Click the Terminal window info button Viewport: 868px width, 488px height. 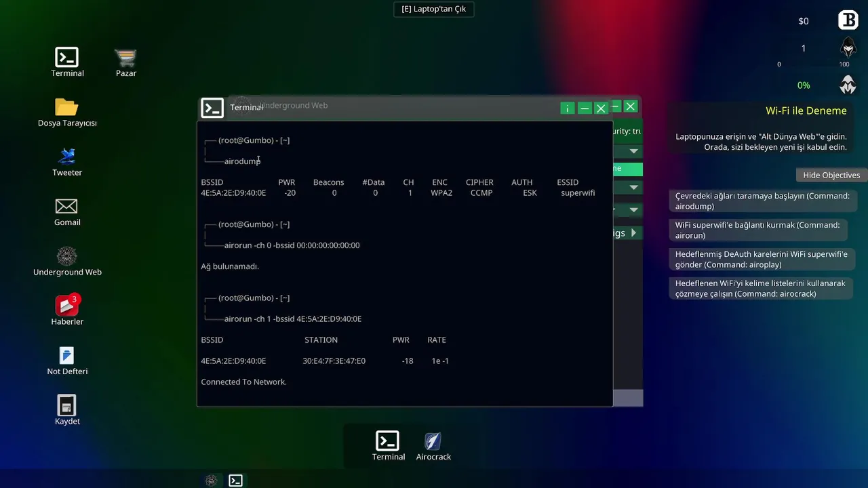tap(568, 108)
